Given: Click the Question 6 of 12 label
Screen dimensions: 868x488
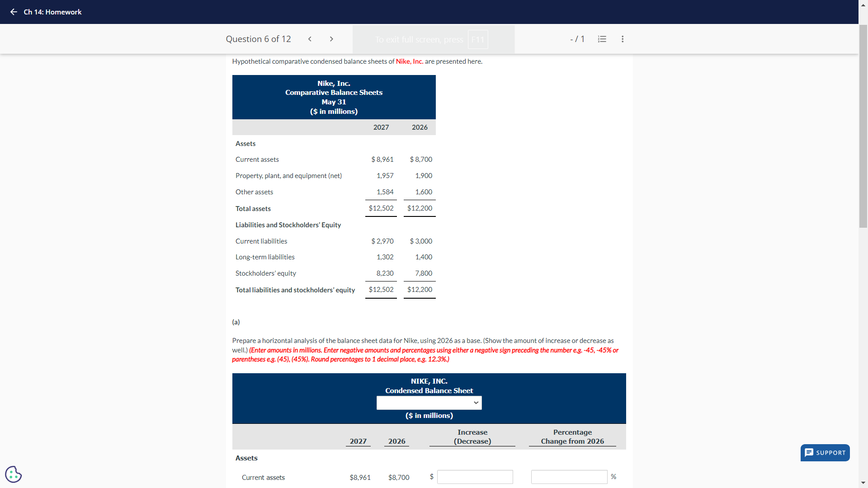Looking at the screenshot, I should [258, 39].
